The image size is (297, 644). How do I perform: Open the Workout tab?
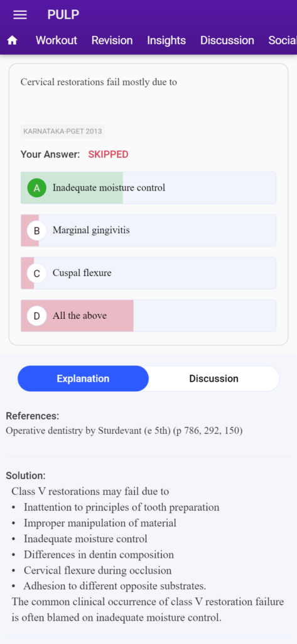point(57,40)
